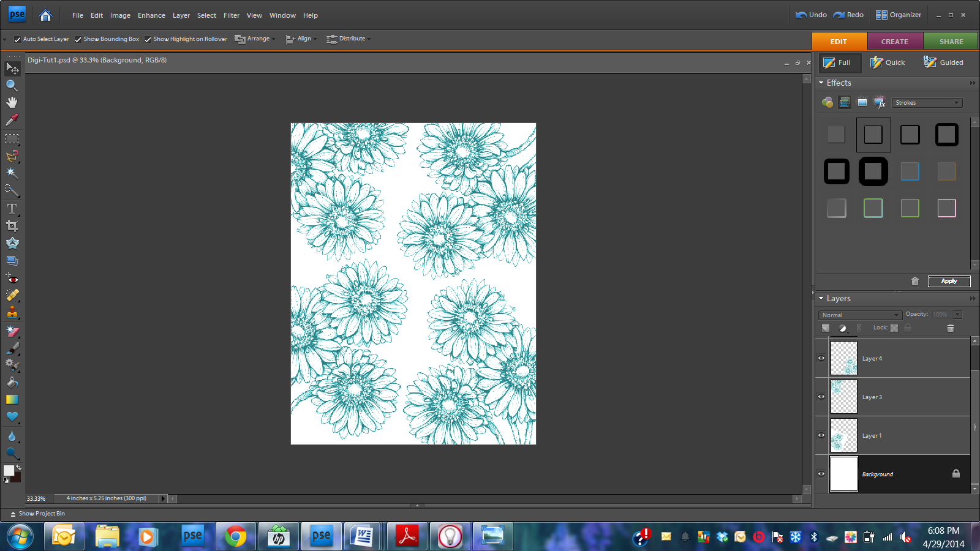
Task: Select the Red Eye Removal tool
Action: coord(12,279)
